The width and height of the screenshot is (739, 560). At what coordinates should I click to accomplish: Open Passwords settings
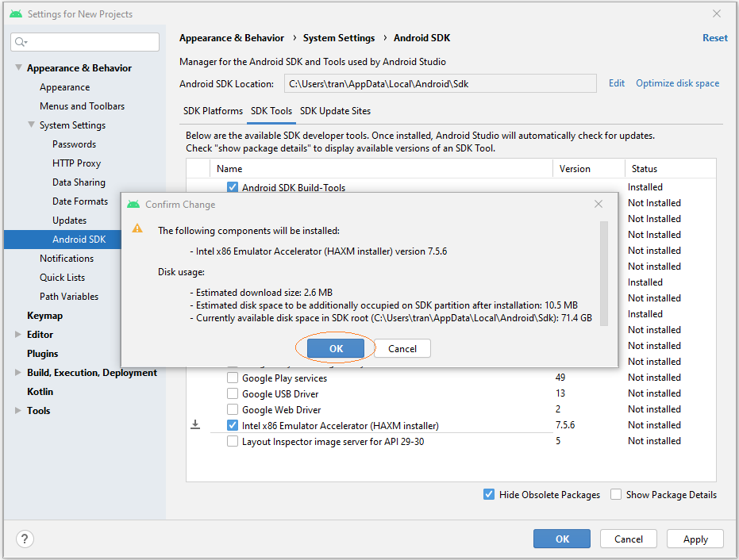tap(74, 144)
